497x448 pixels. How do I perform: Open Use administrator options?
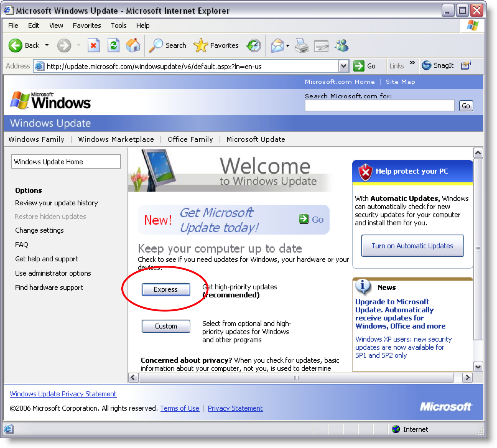coord(53,273)
